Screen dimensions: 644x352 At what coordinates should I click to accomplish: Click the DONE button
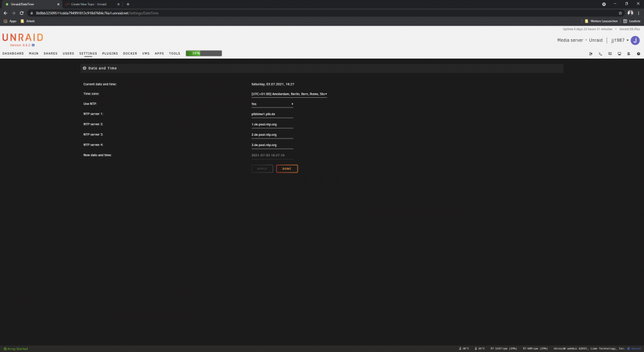pos(287,169)
